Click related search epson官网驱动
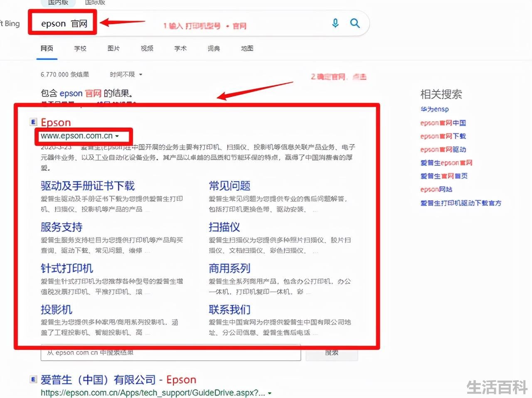The image size is (532, 398). [443, 150]
